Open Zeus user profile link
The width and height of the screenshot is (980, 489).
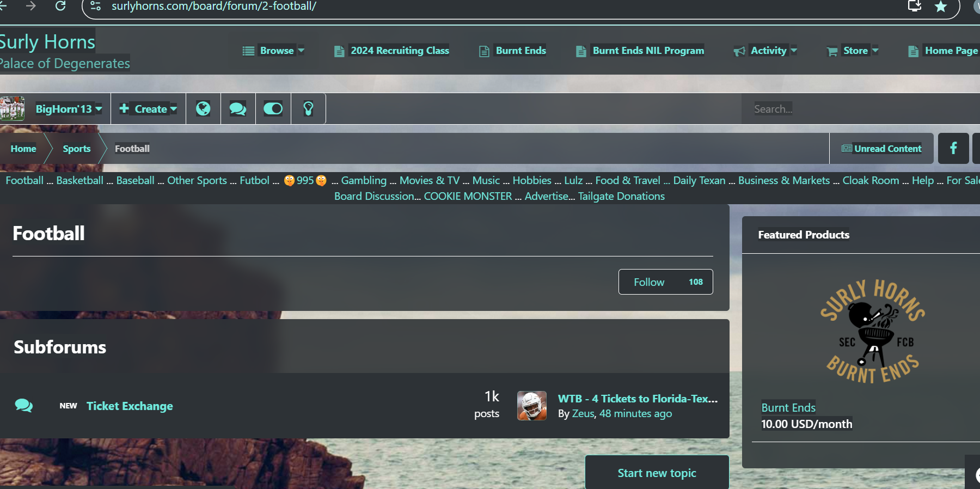tap(583, 413)
